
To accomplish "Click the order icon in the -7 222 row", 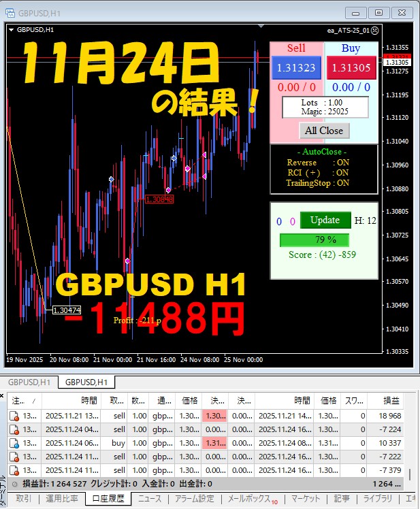I will click(x=14, y=457).
